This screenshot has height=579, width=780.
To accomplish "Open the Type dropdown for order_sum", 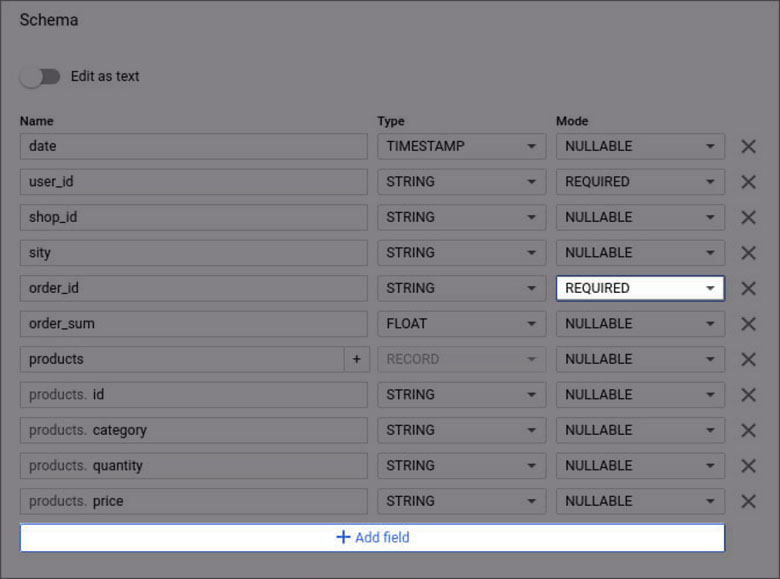I will [x=461, y=323].
